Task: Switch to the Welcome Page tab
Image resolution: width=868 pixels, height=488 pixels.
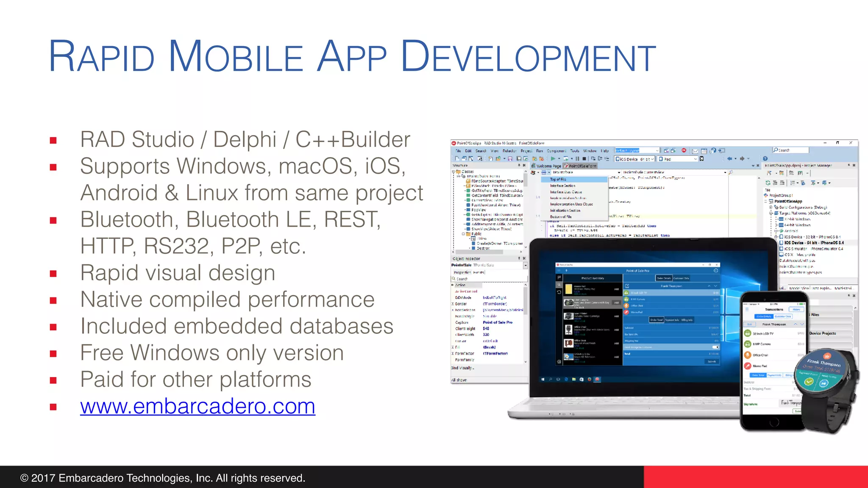Action: click(547, 166)
